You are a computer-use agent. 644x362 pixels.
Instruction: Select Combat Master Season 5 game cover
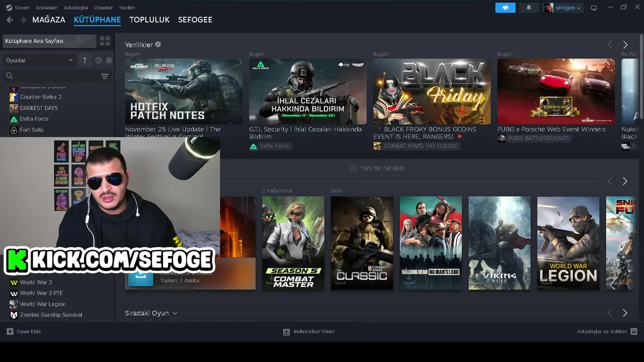tap(293, 243)
